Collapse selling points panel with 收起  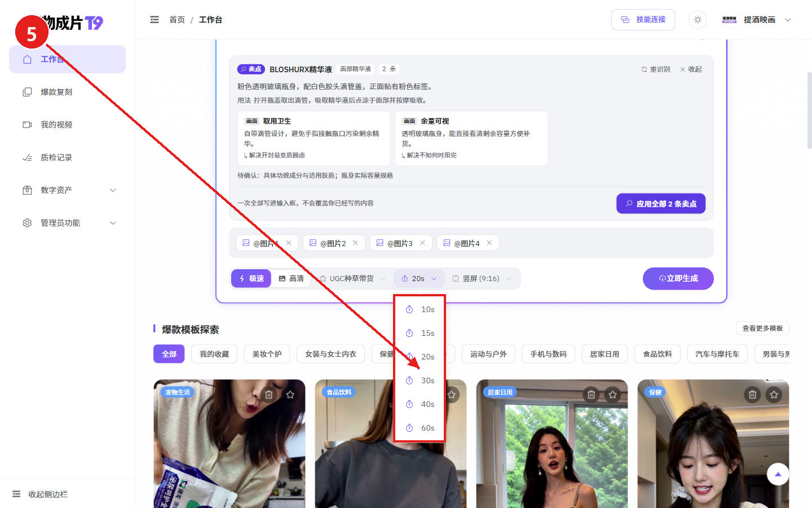[691, 69]
